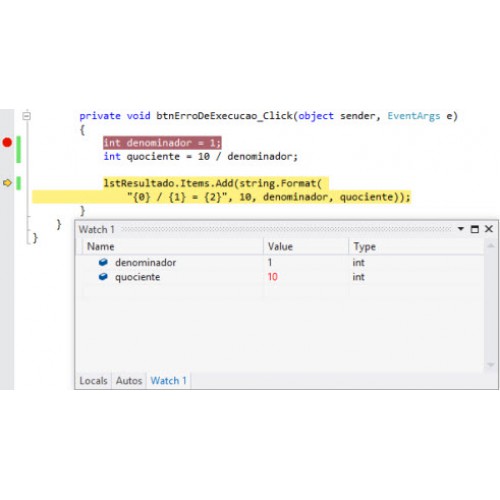Screen dimensions: 500x500
Task: Select the quociente variable cube icon
Action: click(103, 276)
